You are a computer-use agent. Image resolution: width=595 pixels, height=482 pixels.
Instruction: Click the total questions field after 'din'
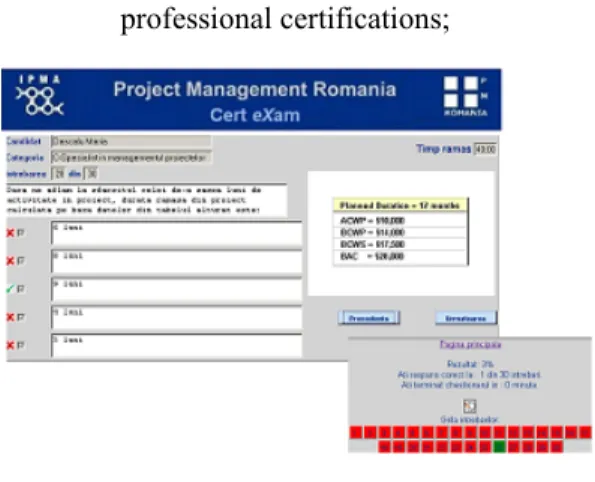(x=91, y=174)
